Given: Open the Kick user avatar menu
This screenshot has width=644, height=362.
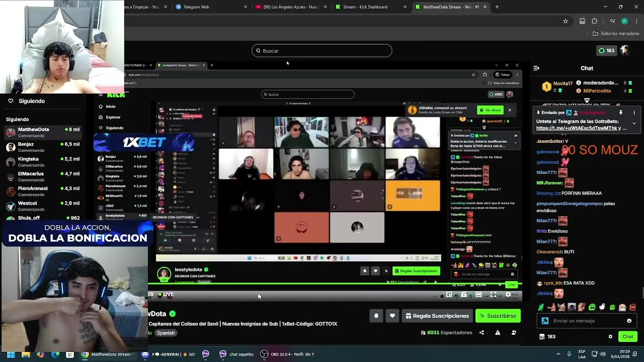Looking at the screenshot, I should pos(625,51).
